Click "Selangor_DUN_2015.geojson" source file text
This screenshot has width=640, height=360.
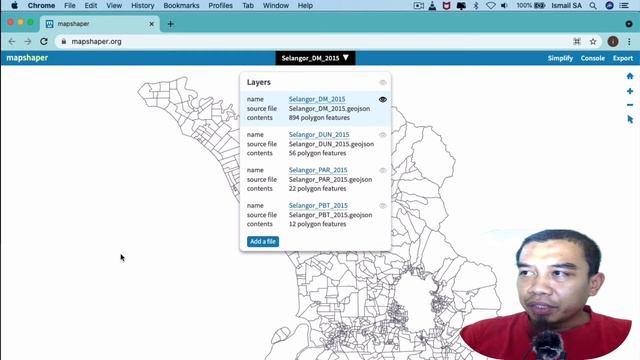coord(331,144)
